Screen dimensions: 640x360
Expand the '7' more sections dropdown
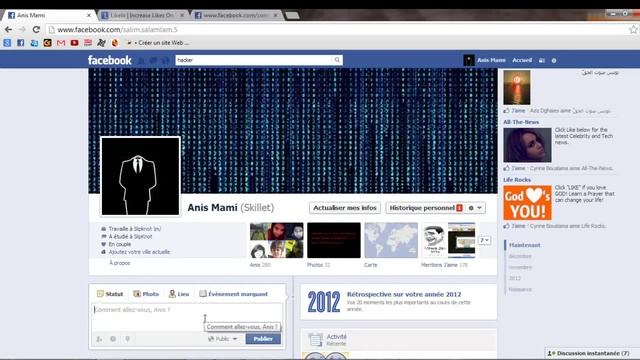(x=484, y=240)
